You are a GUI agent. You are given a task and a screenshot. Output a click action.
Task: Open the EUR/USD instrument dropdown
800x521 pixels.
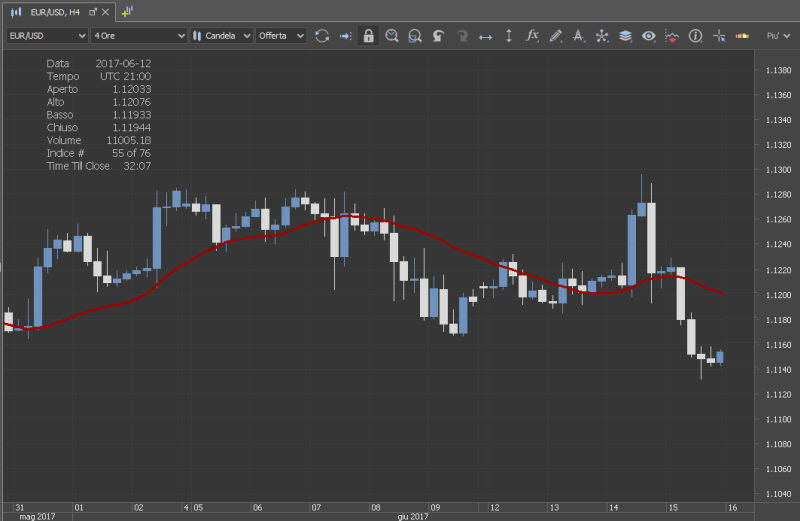pyautogui.click(x=45, y=36)
